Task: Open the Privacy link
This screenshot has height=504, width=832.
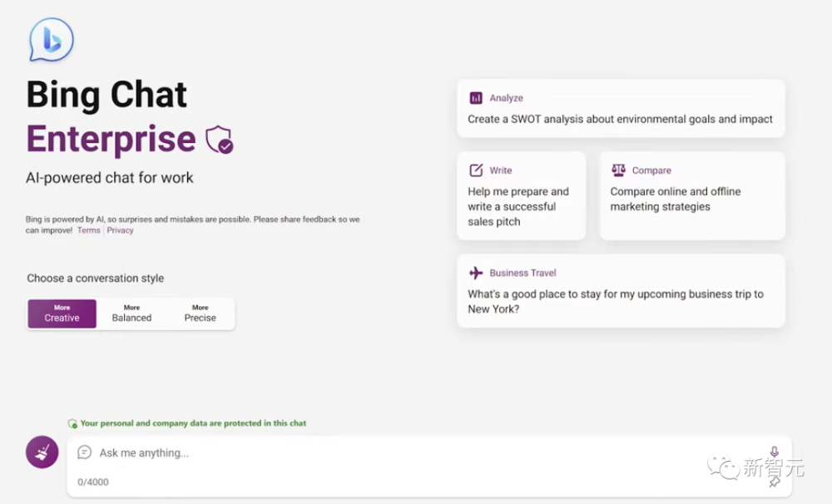Action: (x=120, y=230)
